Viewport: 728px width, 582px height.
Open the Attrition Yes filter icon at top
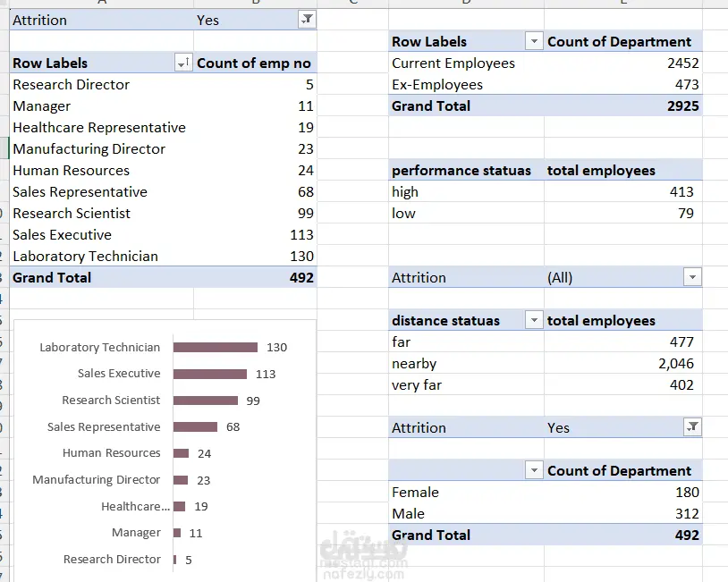pyautogui.click(x=307, y=20)
